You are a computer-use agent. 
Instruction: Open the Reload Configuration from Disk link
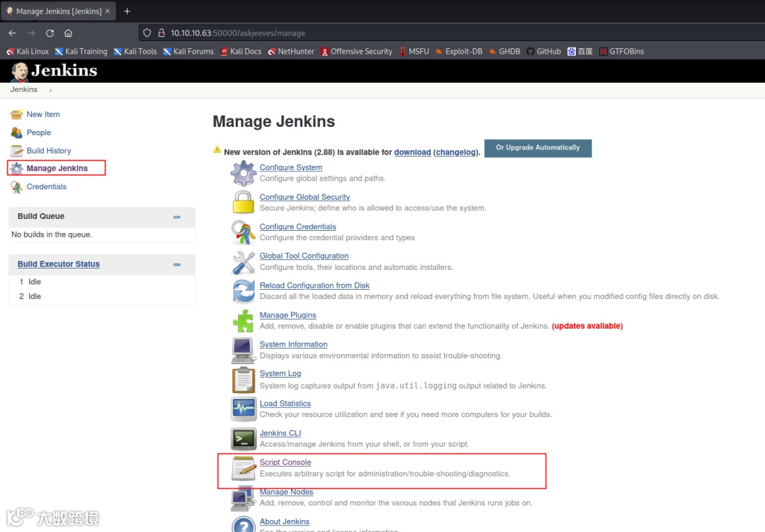[314, 285]
